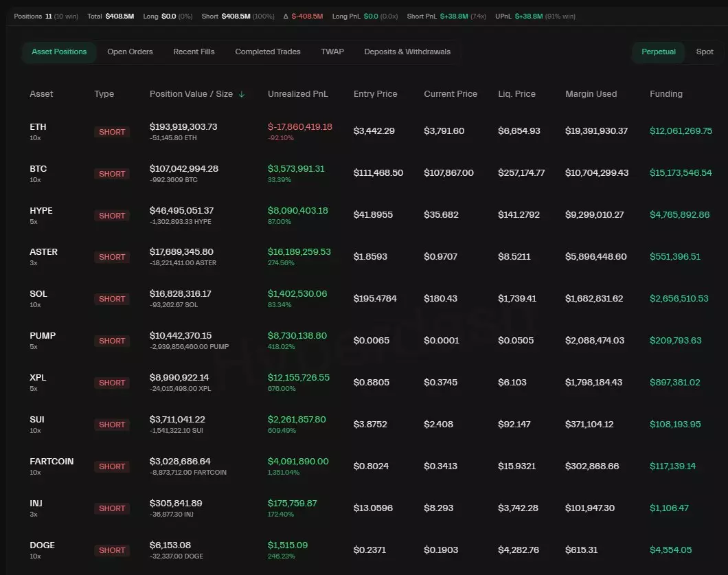Open the HYPE asset position

(41, 211)
